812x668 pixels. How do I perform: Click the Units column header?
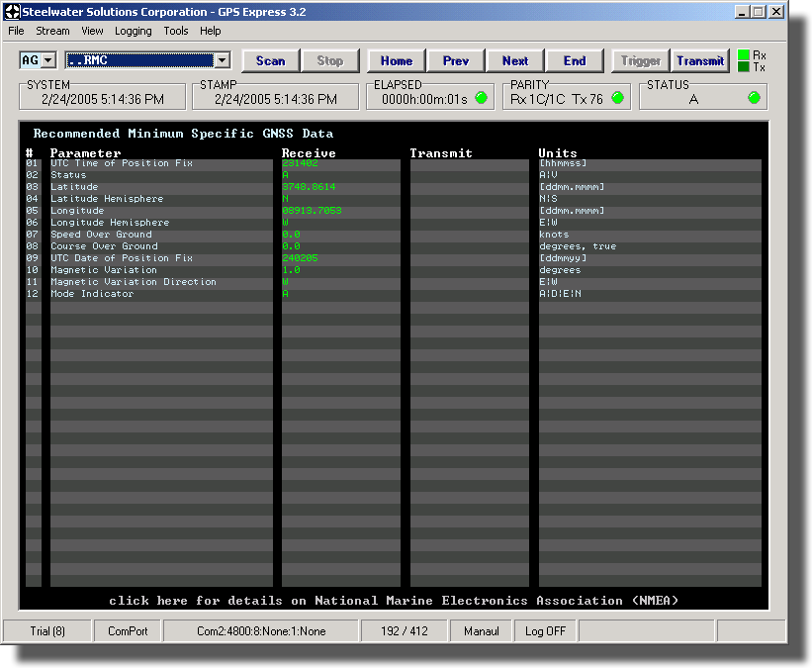[558, 153]
